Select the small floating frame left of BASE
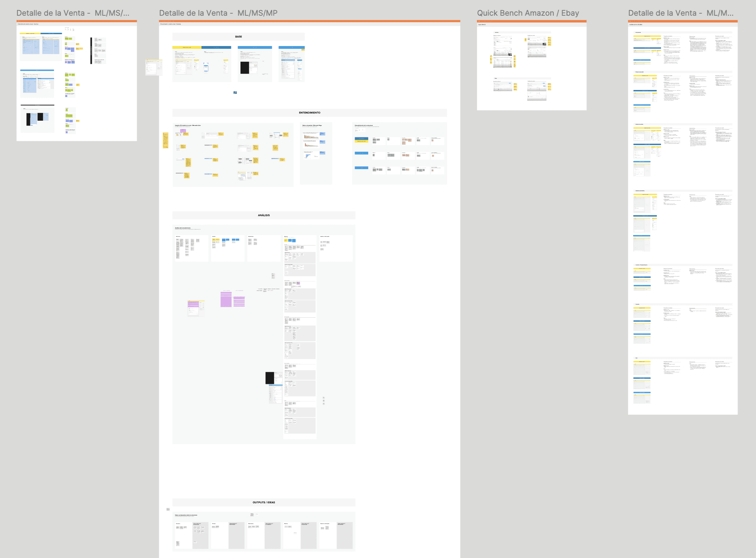Viewport: 756px width, 558px height. point(154,67)
